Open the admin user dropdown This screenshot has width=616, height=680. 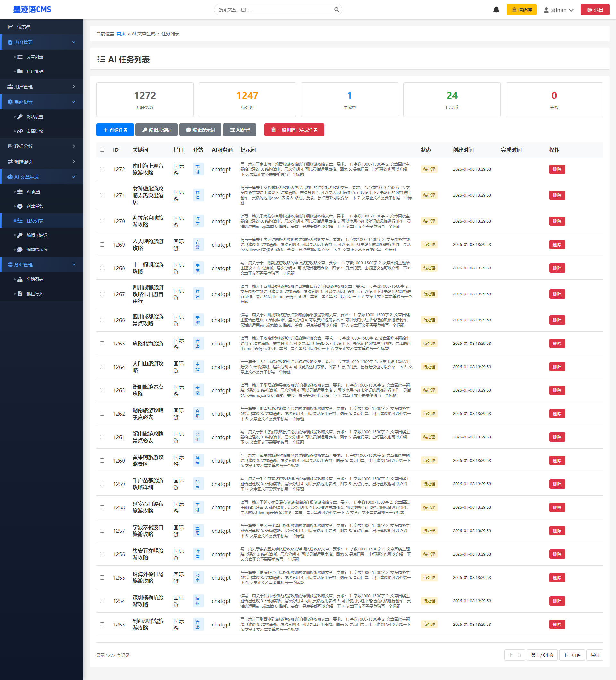[559, 10]
